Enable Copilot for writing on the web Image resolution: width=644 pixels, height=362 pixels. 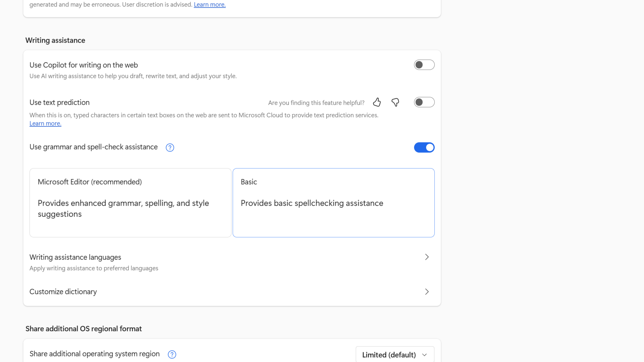tap(424, 65)
